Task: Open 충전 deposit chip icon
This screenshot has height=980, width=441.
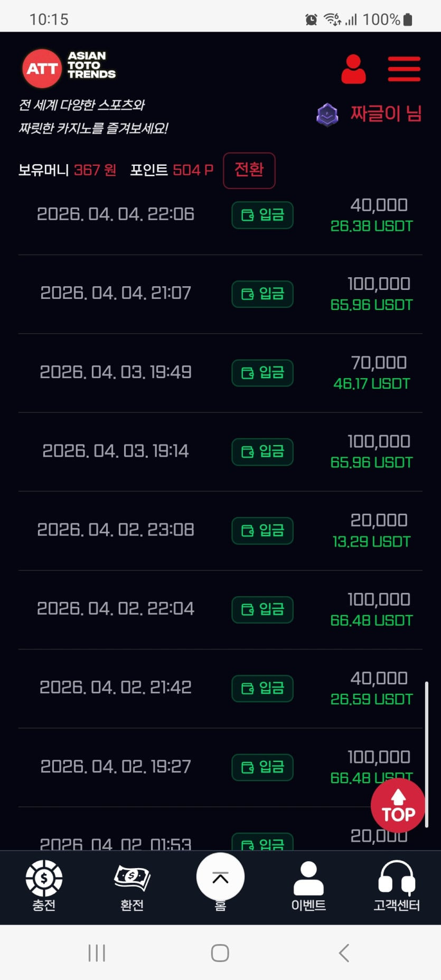Action: 44,879
